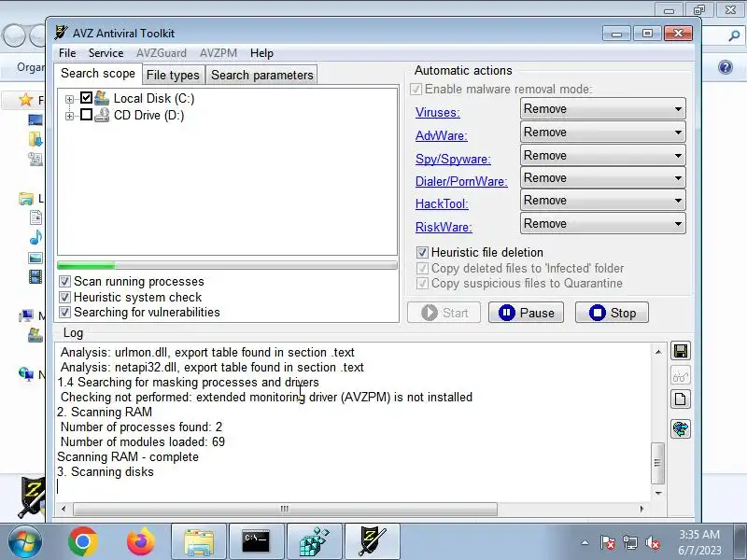Toggle the Local Disk (C:) checkbox
The height and width of the screenshot is (560, 747).
86,98
